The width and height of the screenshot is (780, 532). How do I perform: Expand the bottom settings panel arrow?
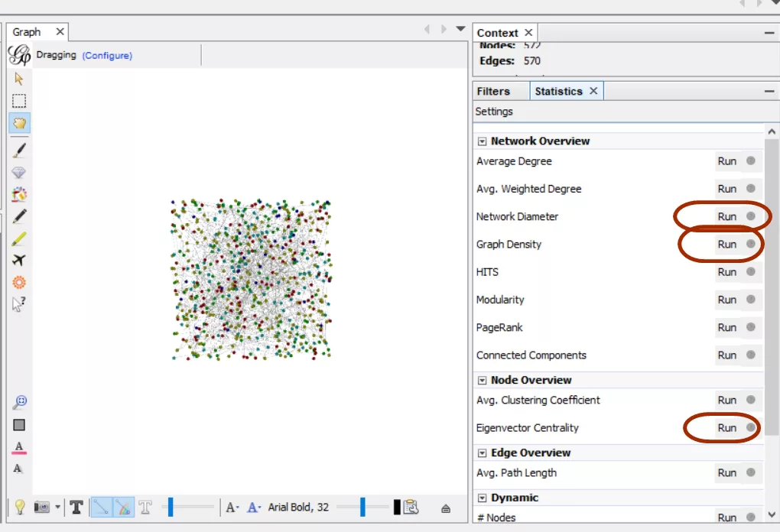tap(446, 508)
